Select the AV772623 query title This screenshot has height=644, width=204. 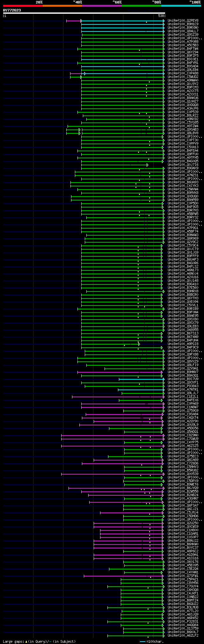pyautogui.click(x=12, y=10)
